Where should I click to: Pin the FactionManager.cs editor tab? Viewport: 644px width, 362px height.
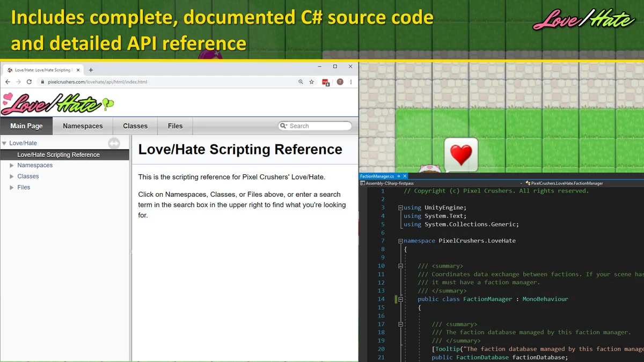[x=399, y=176]
